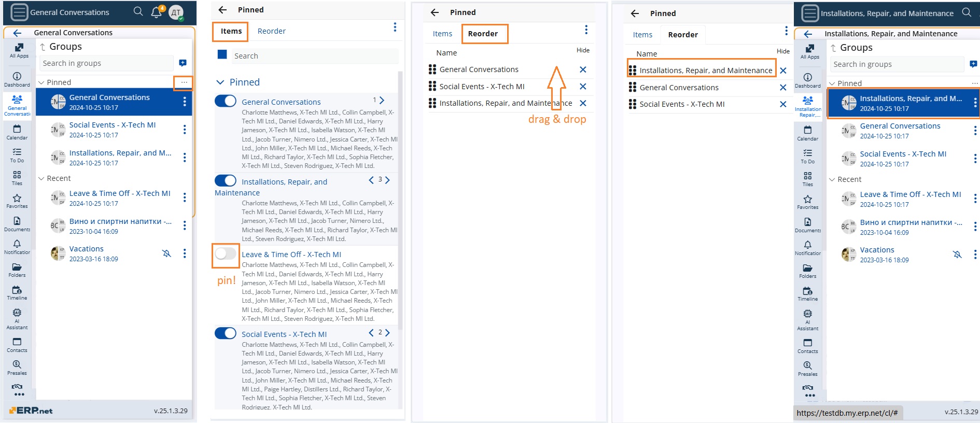Open Documents in General Conversations window sidebar
Viewport: 980px width, 423px height.
[x=17, y=224]
